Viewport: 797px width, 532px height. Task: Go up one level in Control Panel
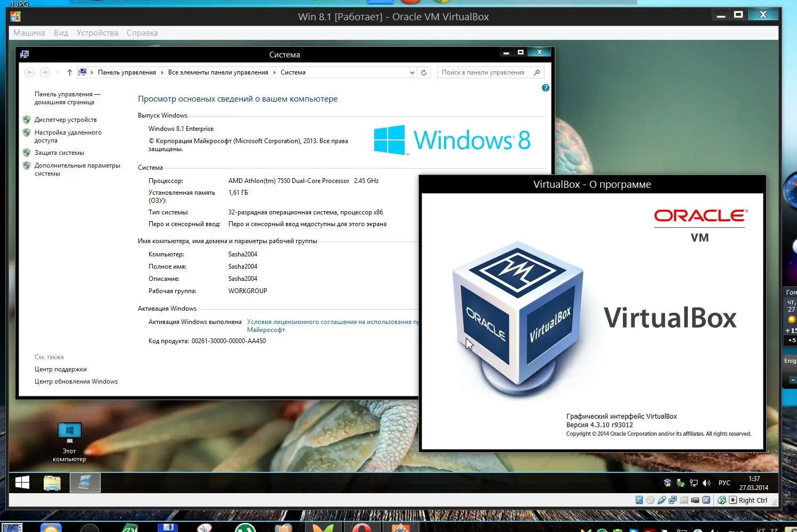pos(69,72)
